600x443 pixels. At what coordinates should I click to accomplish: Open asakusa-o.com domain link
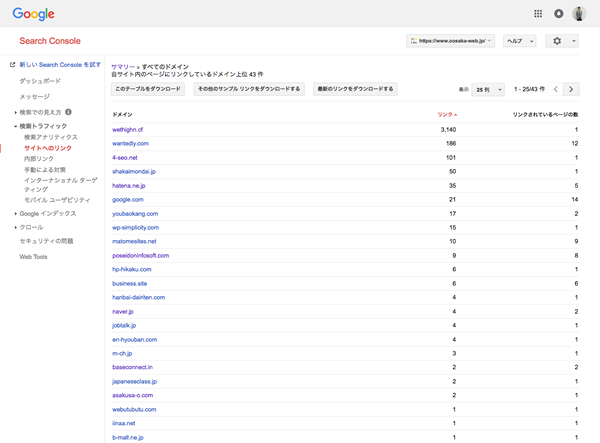pos(132,395)
